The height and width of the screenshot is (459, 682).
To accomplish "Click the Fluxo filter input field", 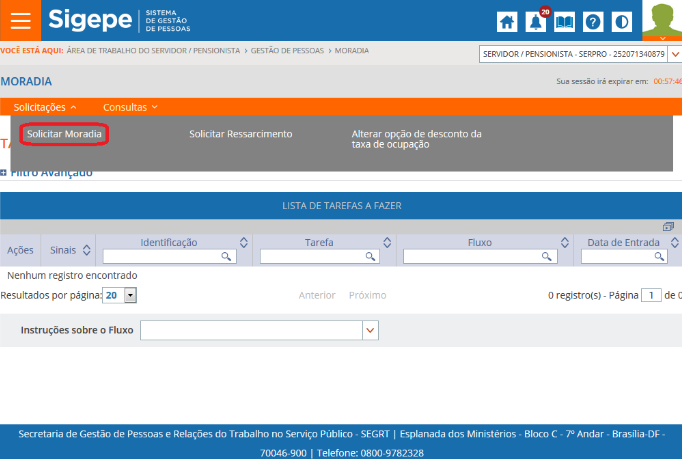I will (x=480, y=257).
